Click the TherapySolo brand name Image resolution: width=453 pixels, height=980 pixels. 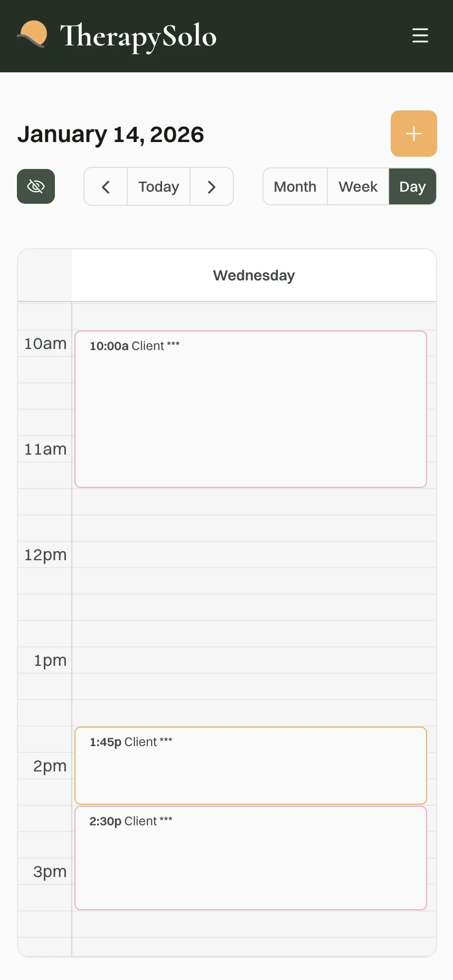pos(138,36)
